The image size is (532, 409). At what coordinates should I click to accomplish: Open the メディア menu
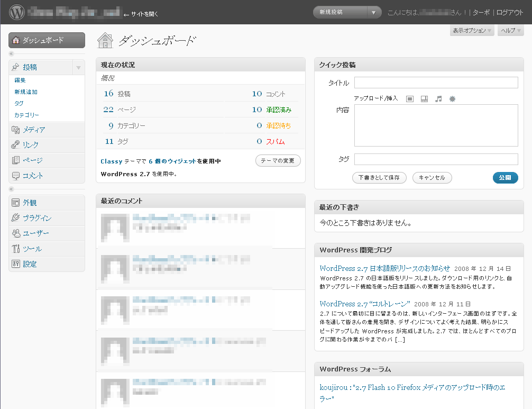tap(34, 130)
